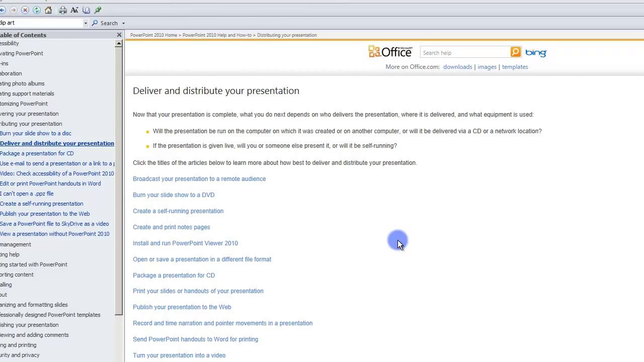Open 'Install and run PowerPoint Viewer 2010'
This screenshot has width=644, height=362.
(x=185, y=243)
